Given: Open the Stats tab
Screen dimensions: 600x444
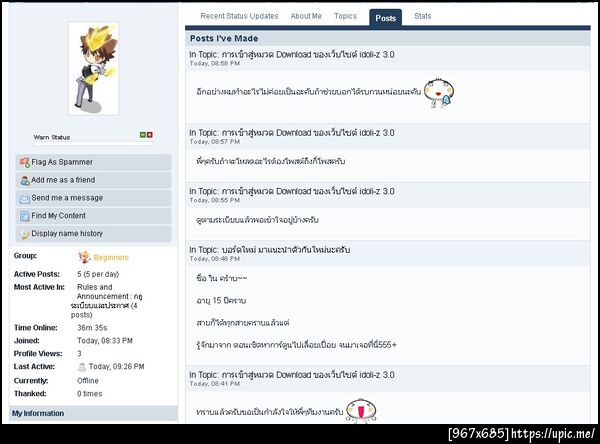Looking at the screenshot, I should point(422,16).
